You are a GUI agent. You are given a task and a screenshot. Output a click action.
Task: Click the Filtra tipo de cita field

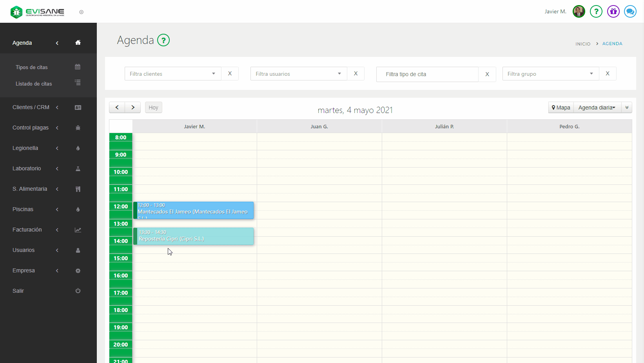[x=427, y=74]
